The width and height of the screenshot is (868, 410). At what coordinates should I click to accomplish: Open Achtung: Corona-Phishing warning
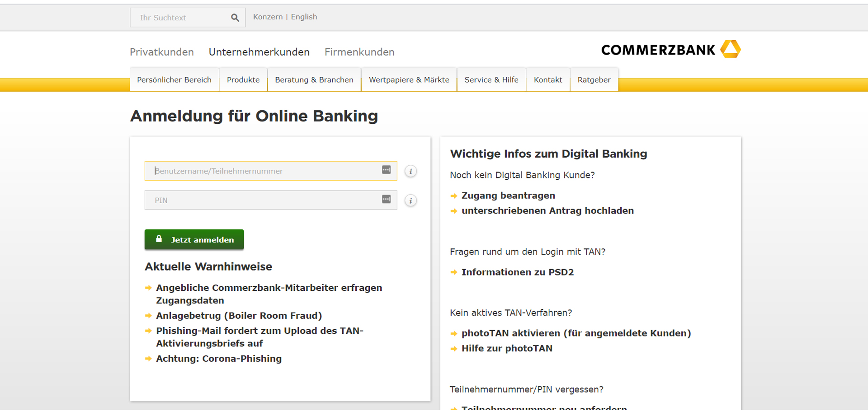tap(219, 359)
